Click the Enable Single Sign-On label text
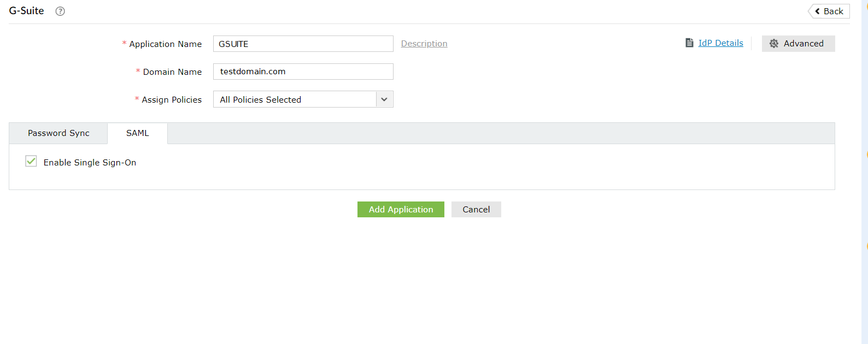 point(90,163)
